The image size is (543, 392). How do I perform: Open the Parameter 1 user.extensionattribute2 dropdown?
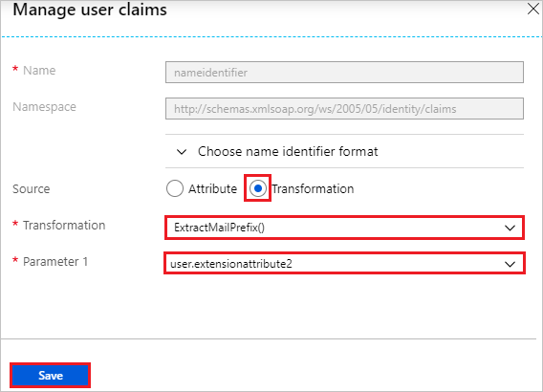tap(344, 264)
